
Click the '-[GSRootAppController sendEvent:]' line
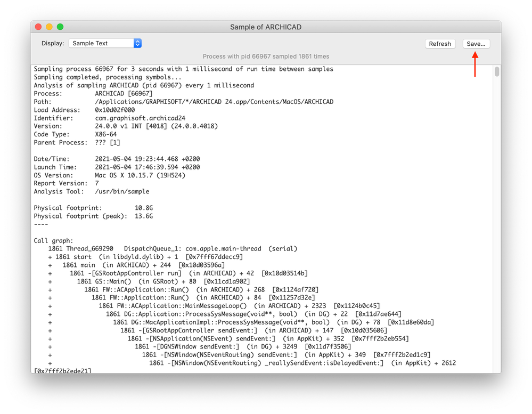(217, 330)
